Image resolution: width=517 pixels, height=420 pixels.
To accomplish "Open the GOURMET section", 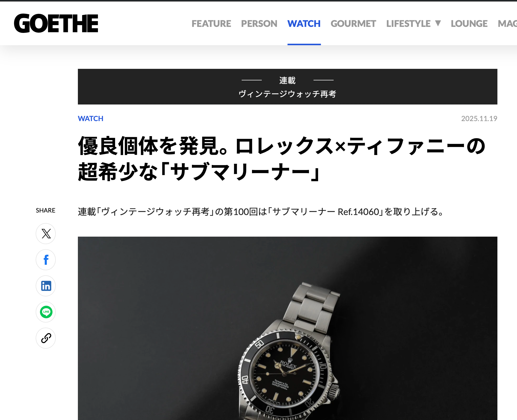I will point(353,24).
